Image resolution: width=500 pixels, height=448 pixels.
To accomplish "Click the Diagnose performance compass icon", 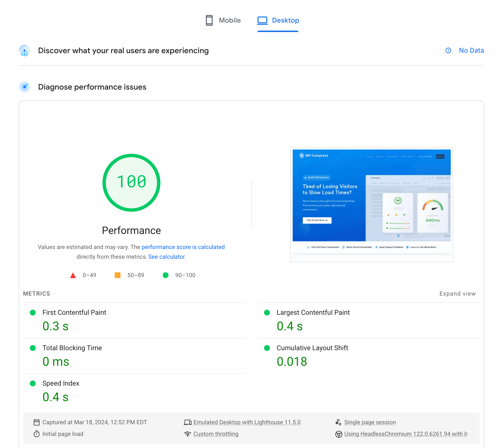I will [24, 87].
